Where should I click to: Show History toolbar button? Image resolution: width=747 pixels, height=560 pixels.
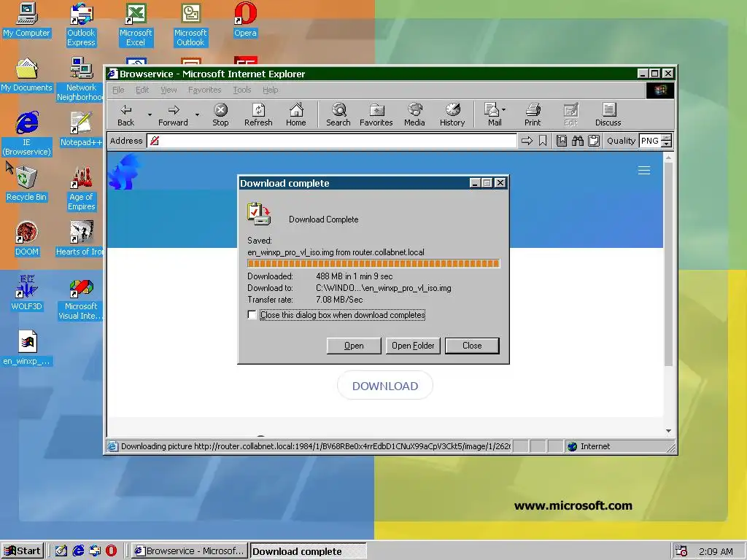coord(452,114)
